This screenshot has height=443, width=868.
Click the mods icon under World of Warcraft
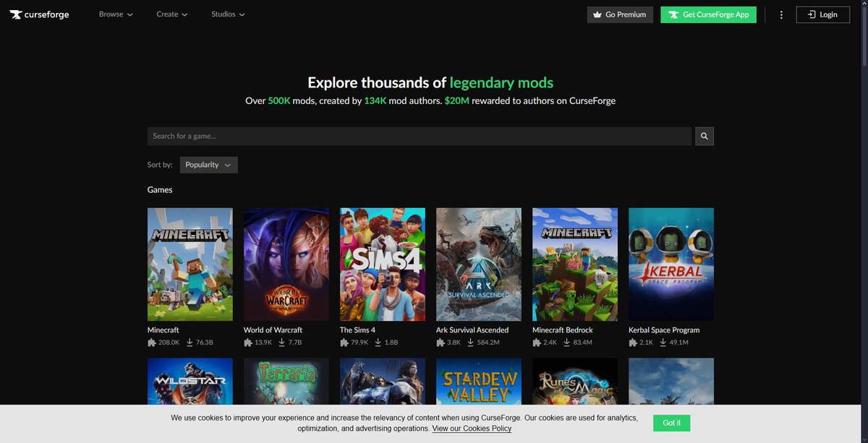248,343
